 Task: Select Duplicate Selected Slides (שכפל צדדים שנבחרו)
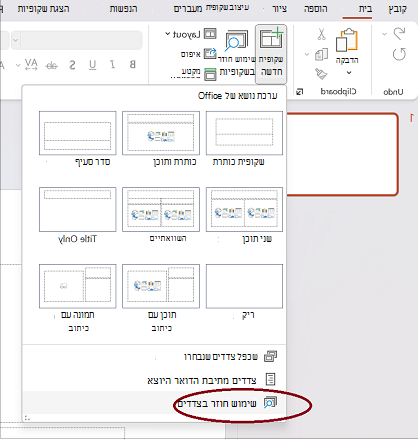(154, 357)
